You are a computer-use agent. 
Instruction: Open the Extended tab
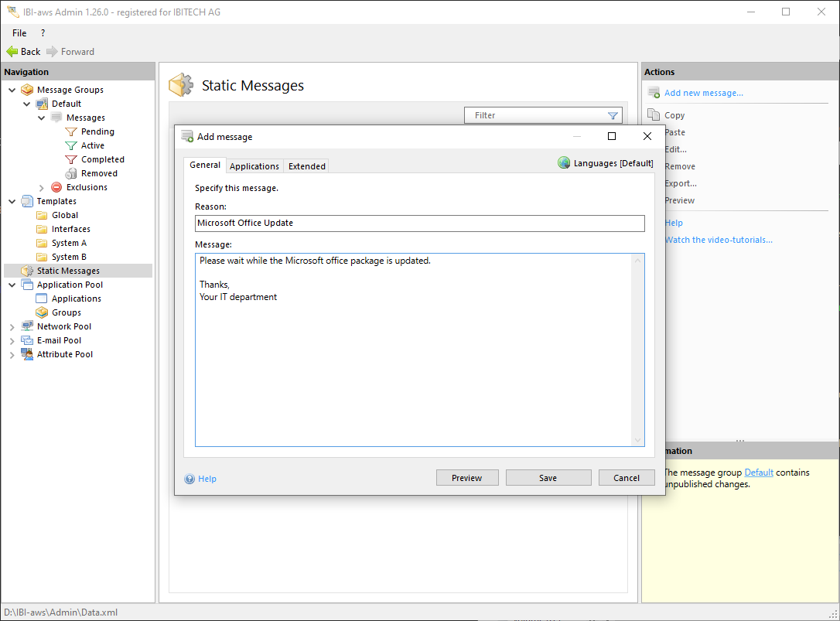[307, 166]
